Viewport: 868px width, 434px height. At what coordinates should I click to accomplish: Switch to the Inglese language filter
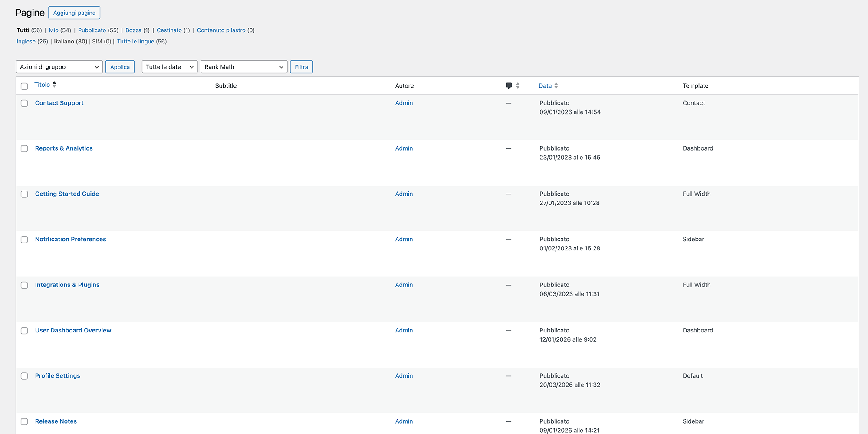(x=27, y=41)
